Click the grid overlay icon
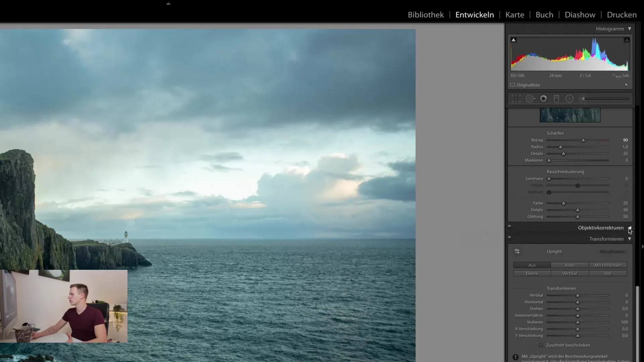 516,98
